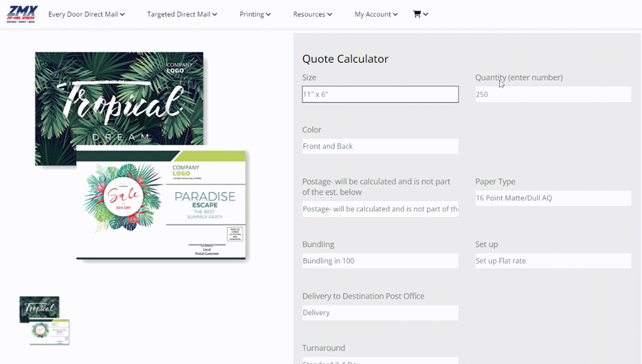This screenshot has height=364, width=642.
Task: Open the Set up Flat rate dropdown
Action: click(x=553, y=261)
